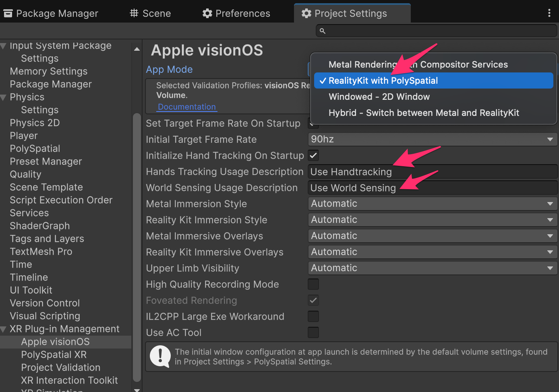Click the search magnifier icon
Viewport: 559px width, 392px height.
[322, 31]
